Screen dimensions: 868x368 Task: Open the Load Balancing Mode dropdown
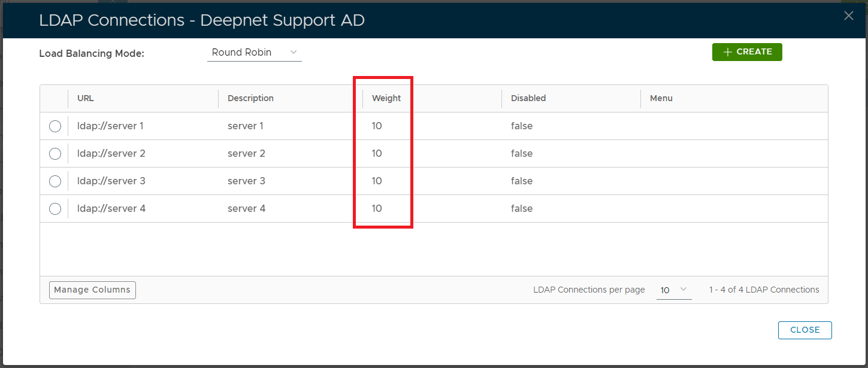[x=255, y=53]
